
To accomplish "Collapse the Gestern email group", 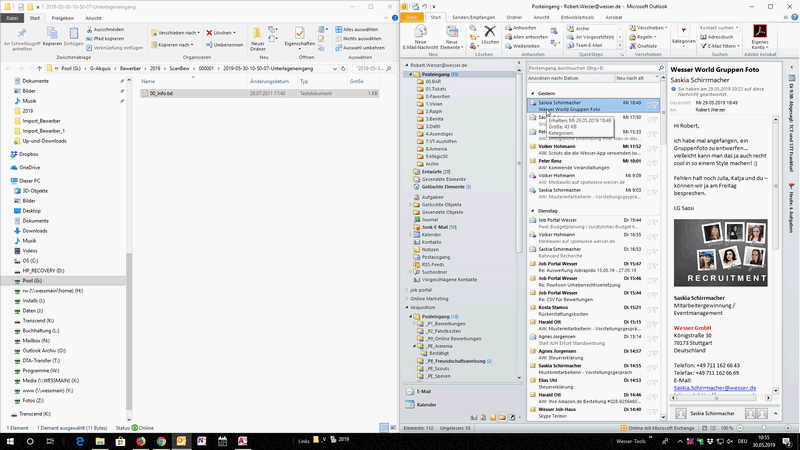I will tap(530, 92).
